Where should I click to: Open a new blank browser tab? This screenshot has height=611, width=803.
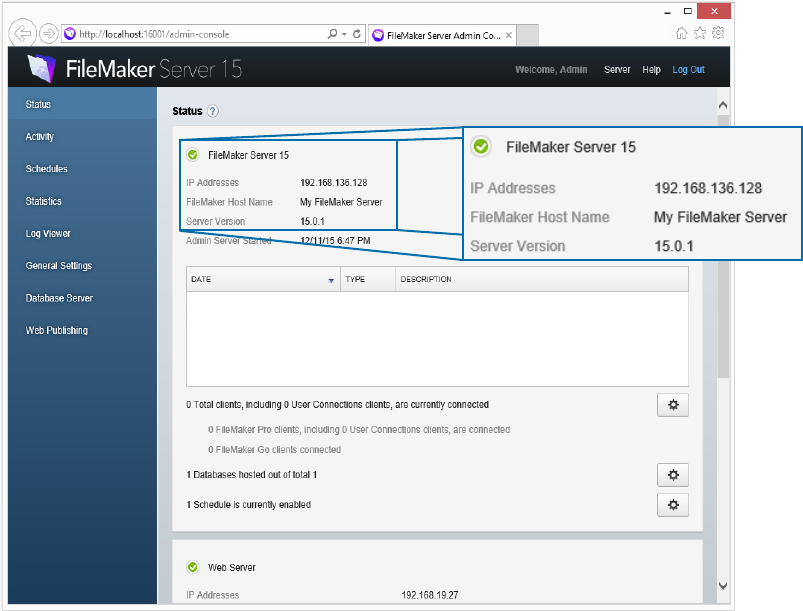pos(527,35)
